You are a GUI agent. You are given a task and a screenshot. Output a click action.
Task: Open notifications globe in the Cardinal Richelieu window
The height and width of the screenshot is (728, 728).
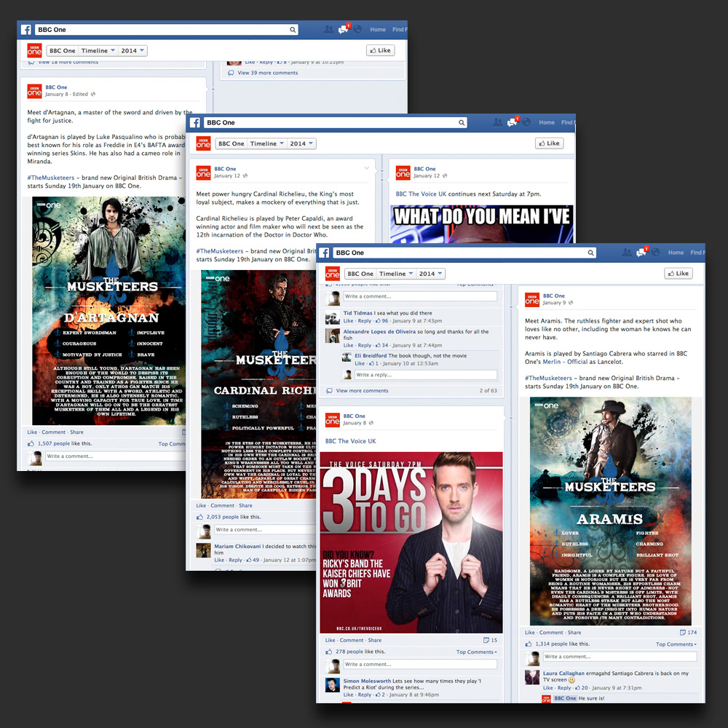526,122
